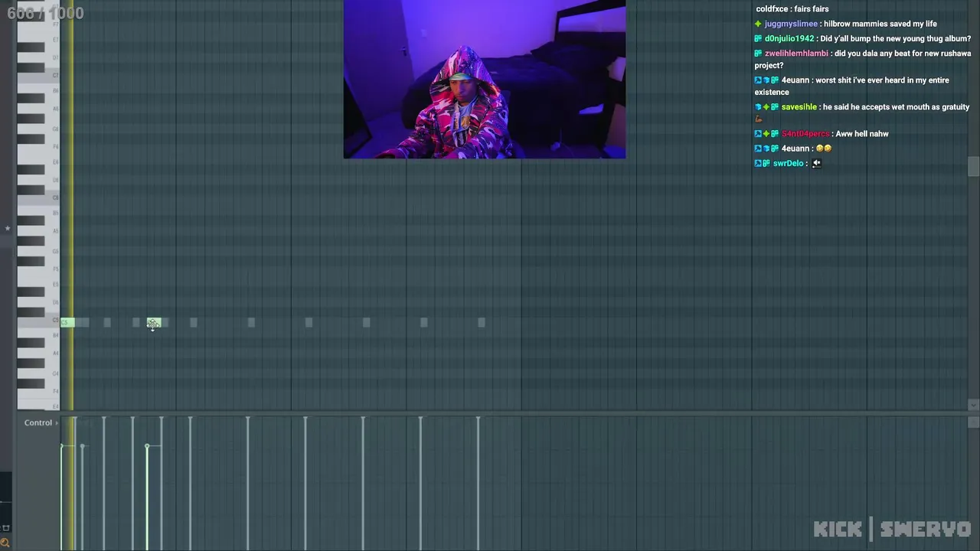Viewport: 980px width, 551px height.
Task: Click the message "Did y'all bump the new young thug album?"
Action: pos(894,38)
